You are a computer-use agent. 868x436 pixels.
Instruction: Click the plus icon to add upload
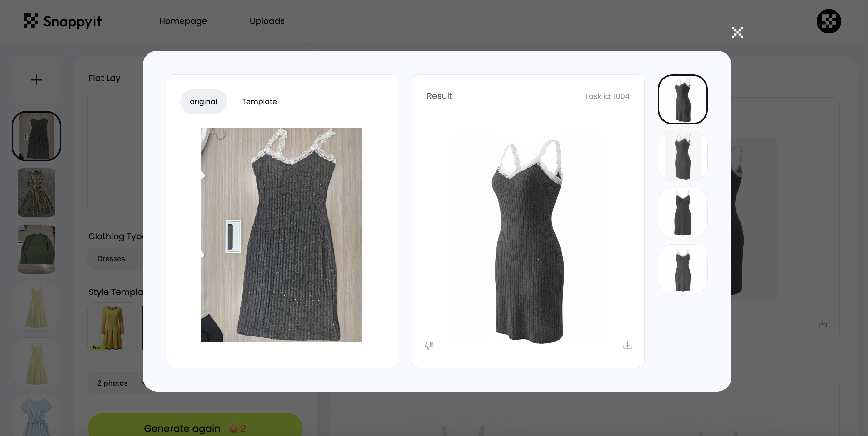(x=36, y=80)
